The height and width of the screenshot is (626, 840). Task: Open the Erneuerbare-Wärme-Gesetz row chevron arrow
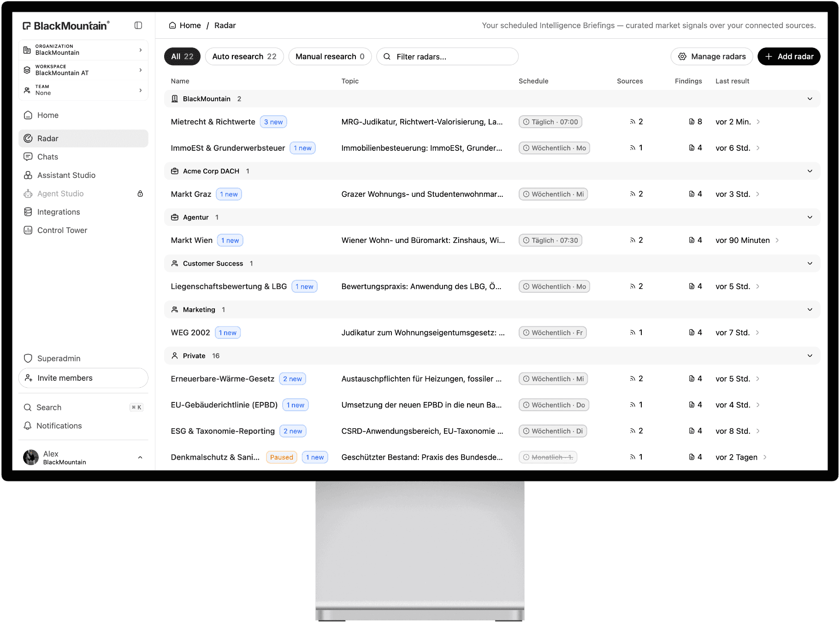[757, 378]
